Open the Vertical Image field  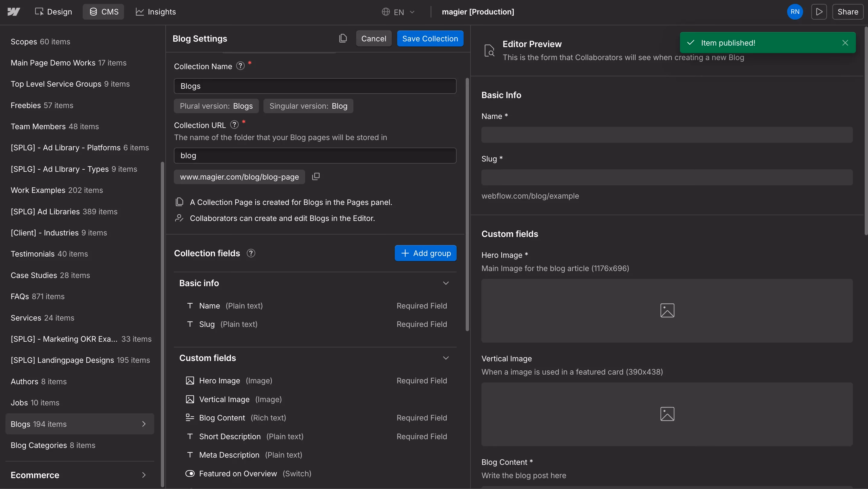315,399
